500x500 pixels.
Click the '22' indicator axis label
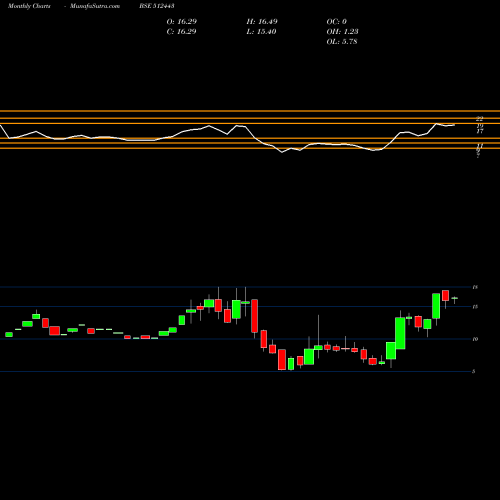(480, 119)
